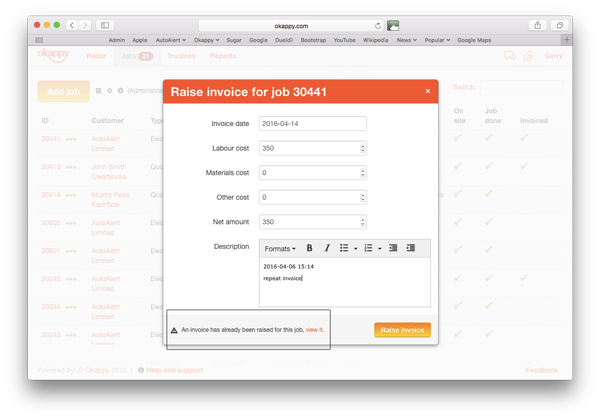Open Gerry user menu
This screenshot has width=600, height=419.
pos(553,56)
